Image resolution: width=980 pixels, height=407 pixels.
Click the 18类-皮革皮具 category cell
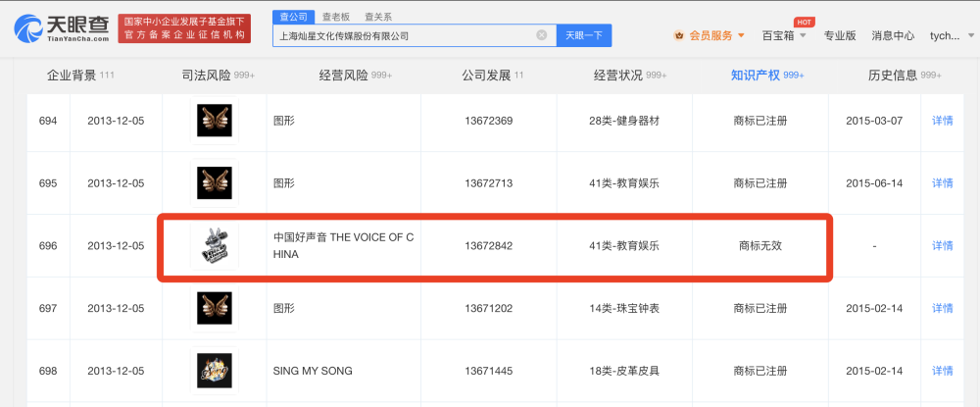click(x=623, y=371)
